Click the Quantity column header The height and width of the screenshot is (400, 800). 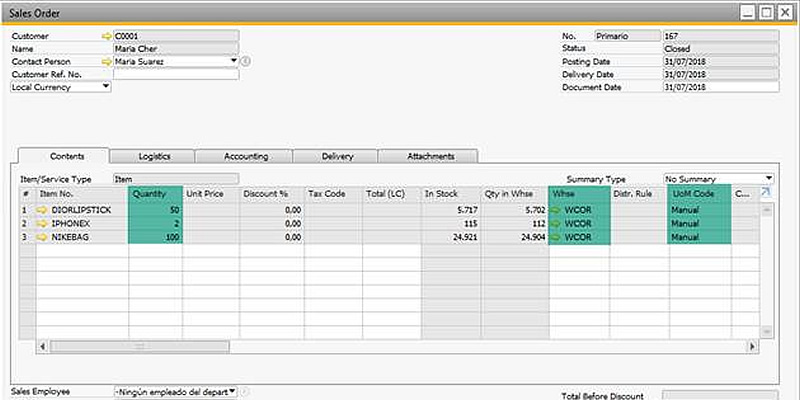156,193
